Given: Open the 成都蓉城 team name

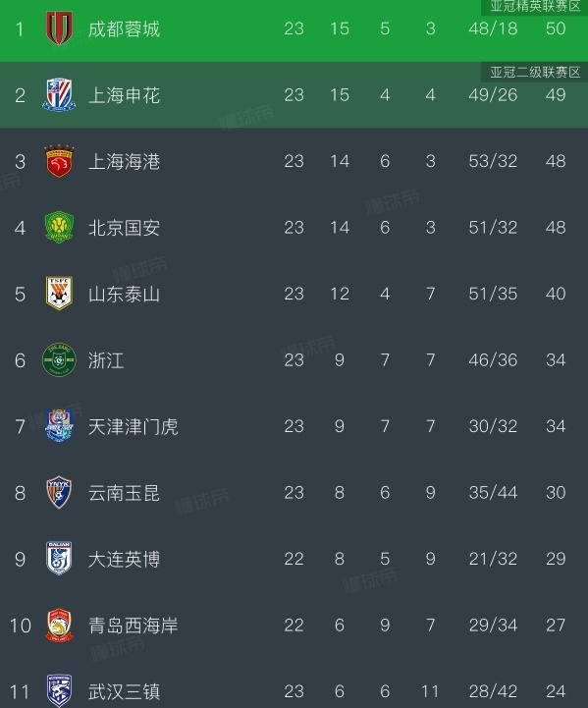Looking at the screenshot, I should (x=124, y=28).
